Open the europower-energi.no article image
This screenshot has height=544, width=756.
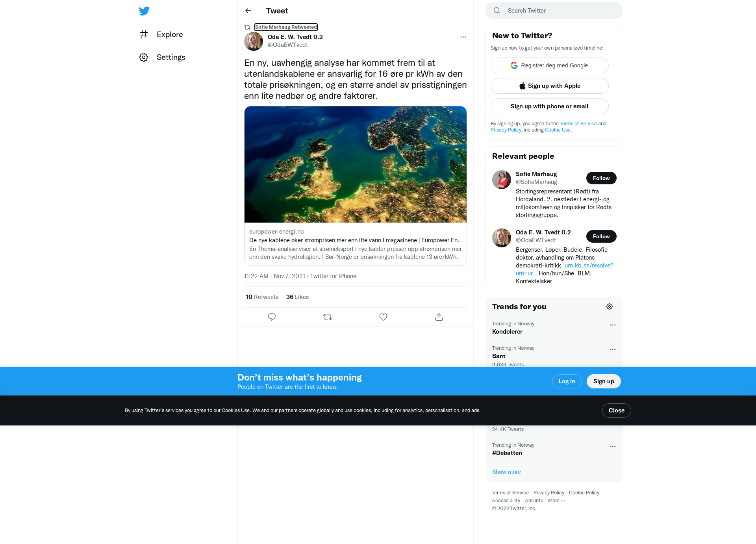point(356,165)
